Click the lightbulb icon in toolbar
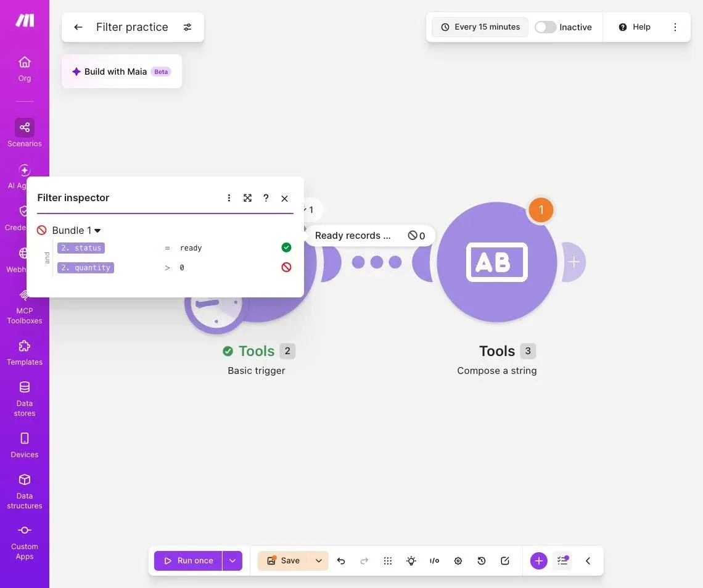The height and width of the screenshot is (588, 703). click(411, 561)
